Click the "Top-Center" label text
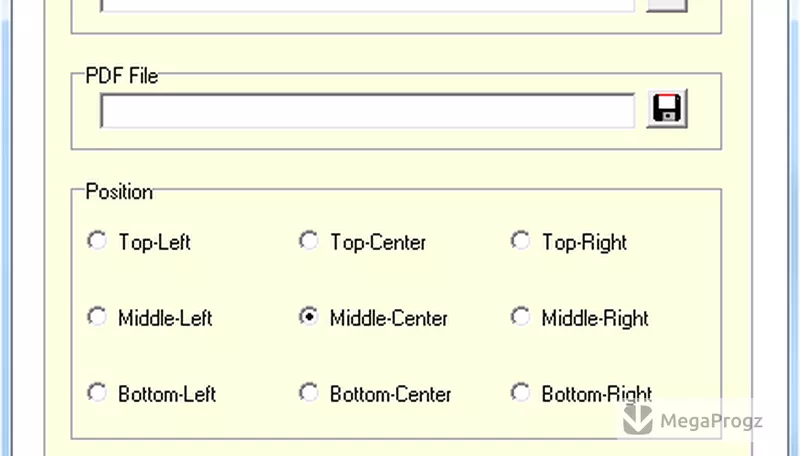 [378, 242]
